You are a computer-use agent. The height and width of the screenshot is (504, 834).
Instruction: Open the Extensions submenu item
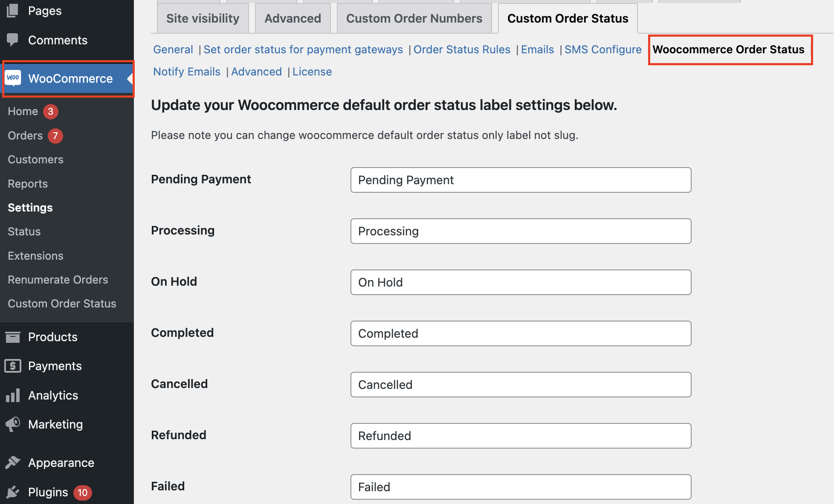click(x=35, y=256)
